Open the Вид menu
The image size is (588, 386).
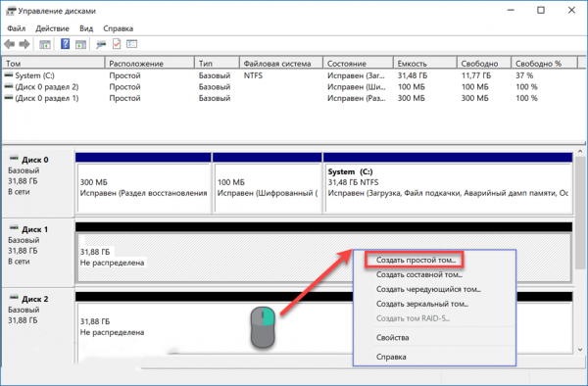pos(86,28)
